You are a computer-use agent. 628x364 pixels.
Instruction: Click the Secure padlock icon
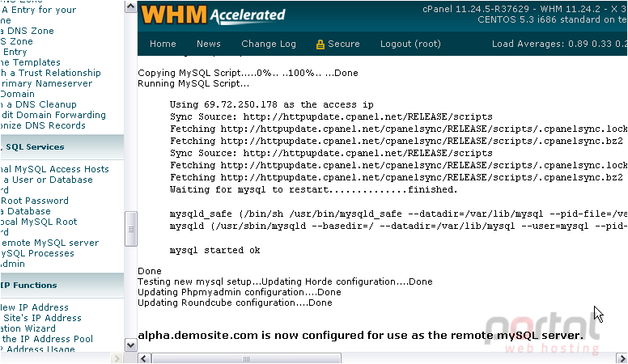pyautogui.click(x=320, y=44)
